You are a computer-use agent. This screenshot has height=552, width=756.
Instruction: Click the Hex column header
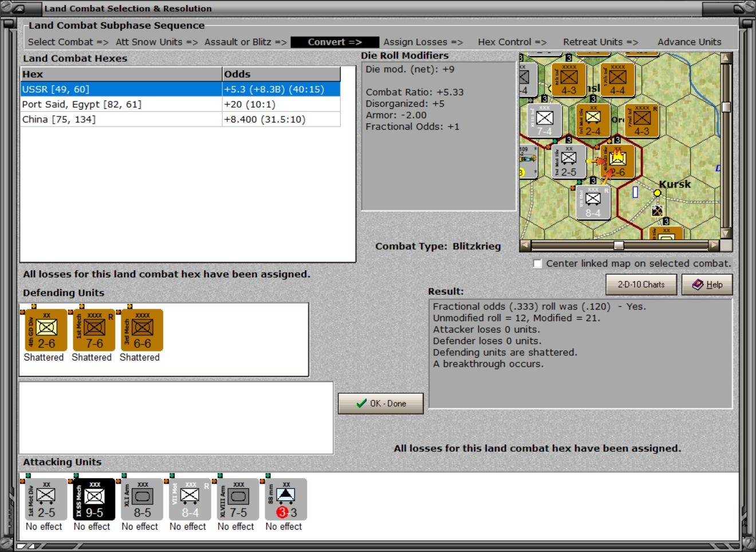click(x=121, y=74)
